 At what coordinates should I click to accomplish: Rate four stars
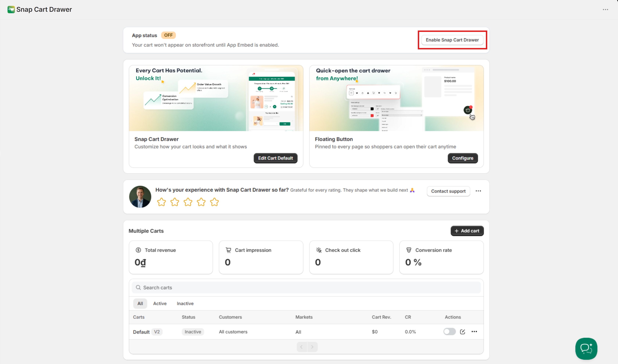(201, 202)
